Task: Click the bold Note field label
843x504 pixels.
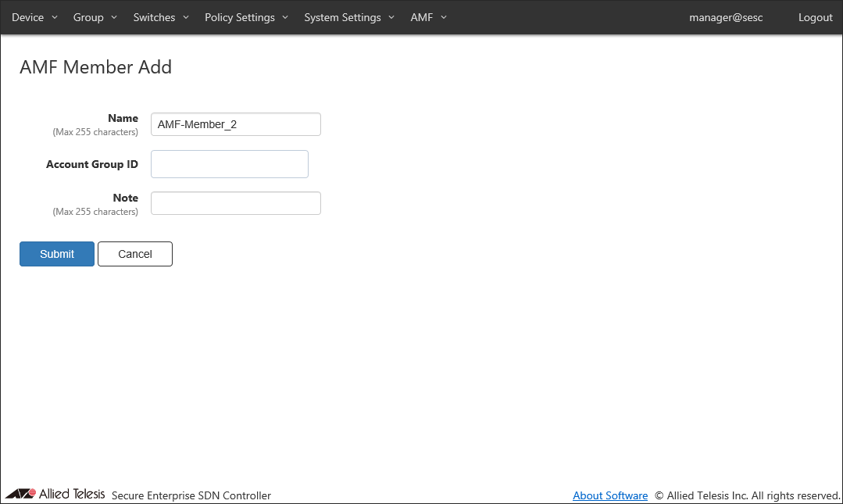Action: 125,198
